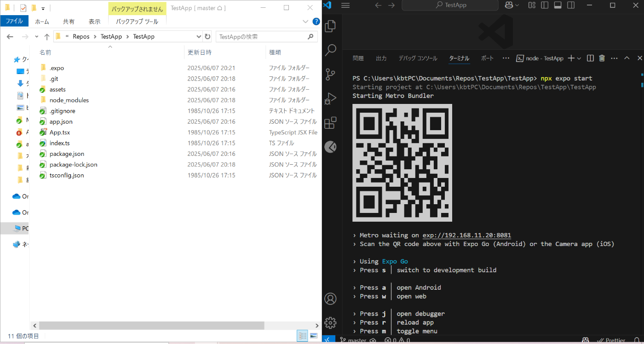Viewport: 644px width, 344px height.
Task: Click the VS Code TestApp command center
Action: click(x=450, y=5)
